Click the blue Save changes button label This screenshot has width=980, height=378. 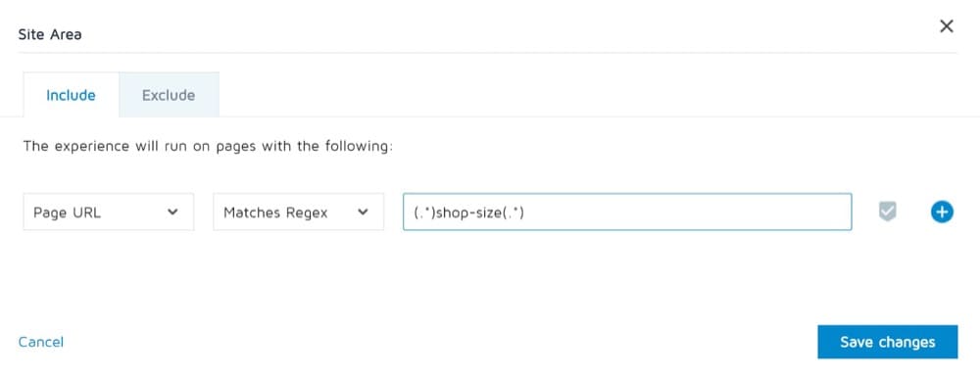888,342
